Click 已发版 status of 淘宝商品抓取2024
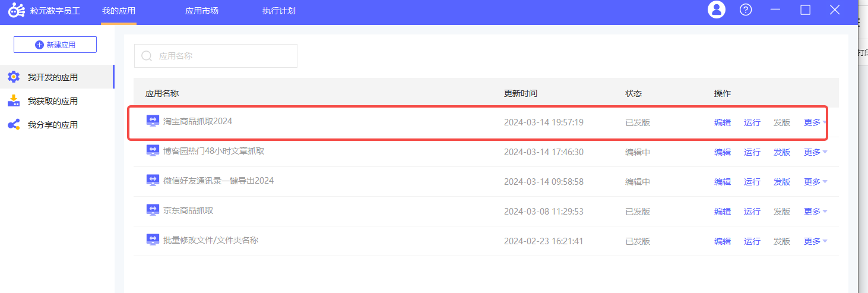Viewport: 868px width, 293px height. coord(638,122)
